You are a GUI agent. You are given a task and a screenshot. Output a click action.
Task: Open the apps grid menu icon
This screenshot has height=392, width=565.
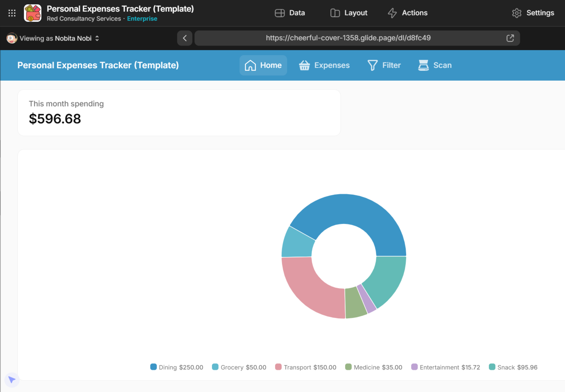click(x=12, y=13)
